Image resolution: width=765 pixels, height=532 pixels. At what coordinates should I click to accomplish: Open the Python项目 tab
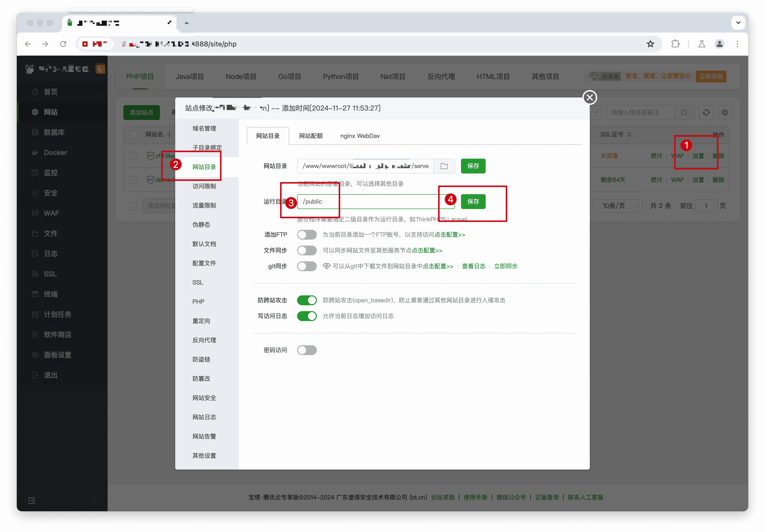click(x=341, y=77)
